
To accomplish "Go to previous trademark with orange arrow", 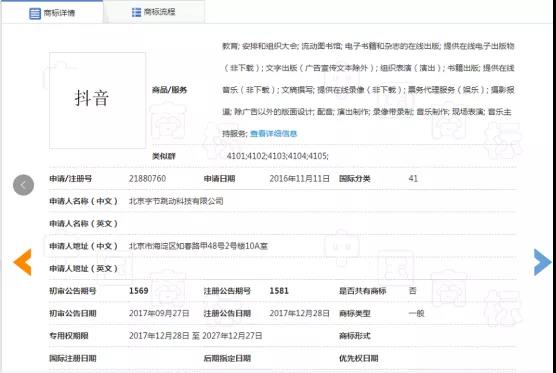I will coord(22,262).
